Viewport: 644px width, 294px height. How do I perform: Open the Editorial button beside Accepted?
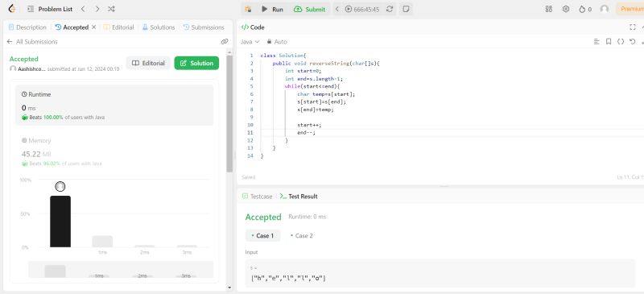pos(148,64)
